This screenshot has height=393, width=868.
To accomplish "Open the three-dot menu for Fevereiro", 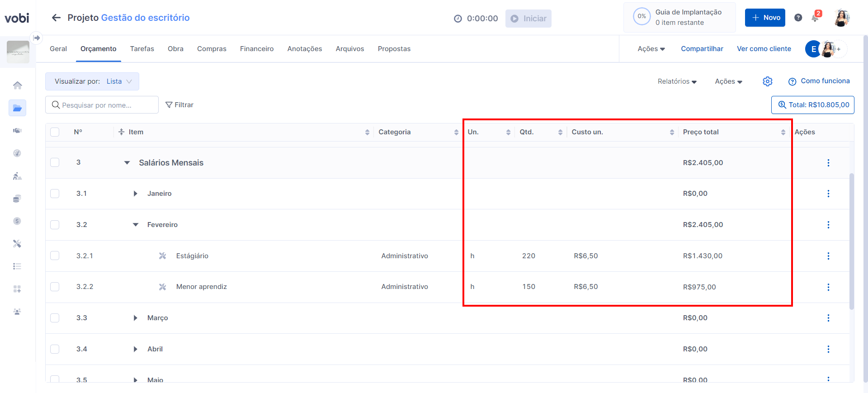I will (x=828, y=225).
